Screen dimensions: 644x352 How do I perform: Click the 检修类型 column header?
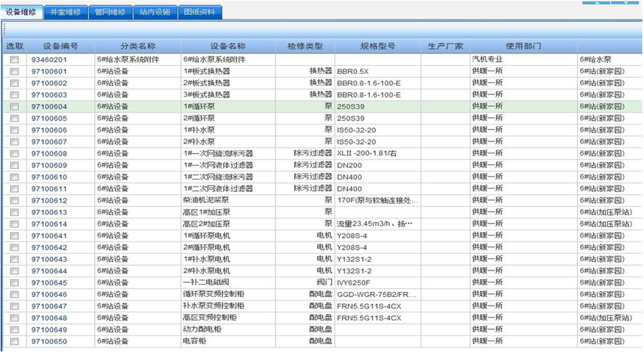(305, 46)
